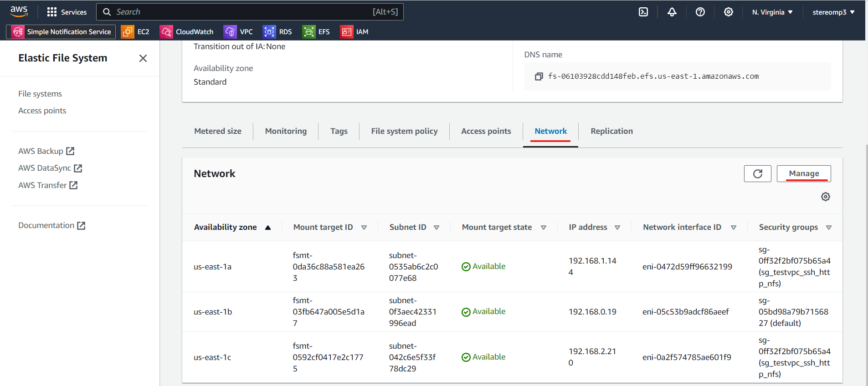This screenshot has width=868, height=386.
Task: Switch to the Replication tab
Action: click(x=611, y=131)
